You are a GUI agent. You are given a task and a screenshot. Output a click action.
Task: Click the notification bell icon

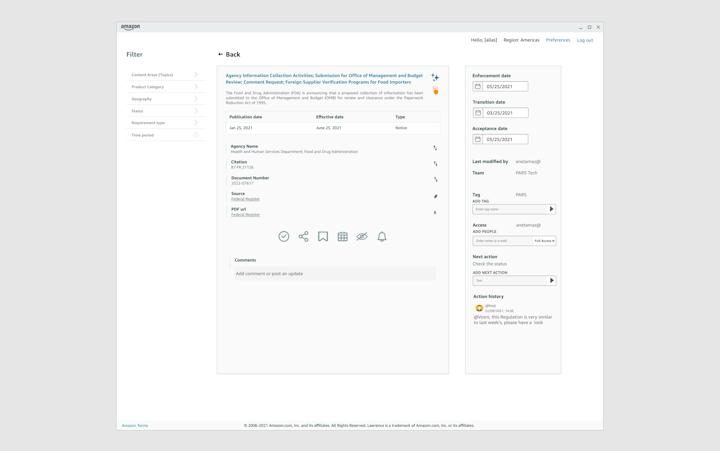[x=382, y=237]
